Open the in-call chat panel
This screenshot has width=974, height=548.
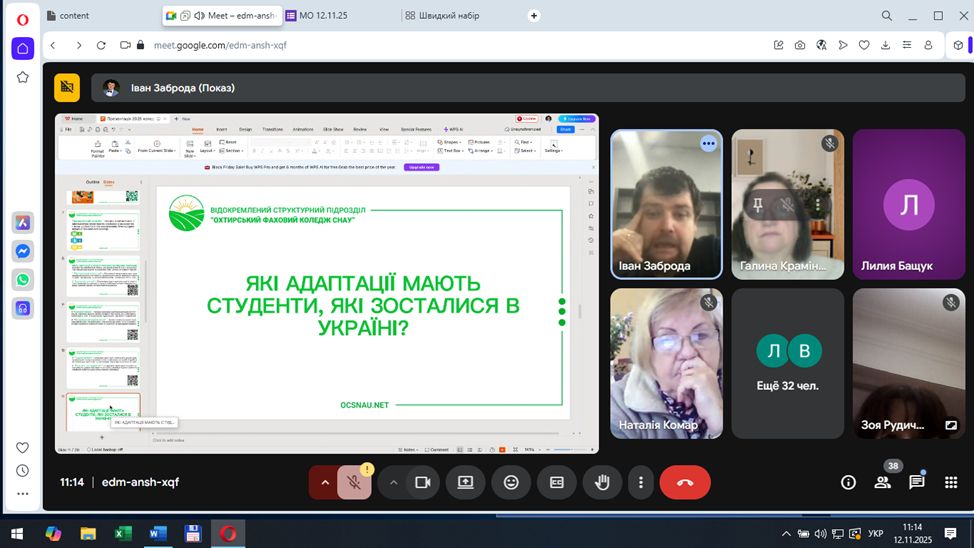(916, 482)
